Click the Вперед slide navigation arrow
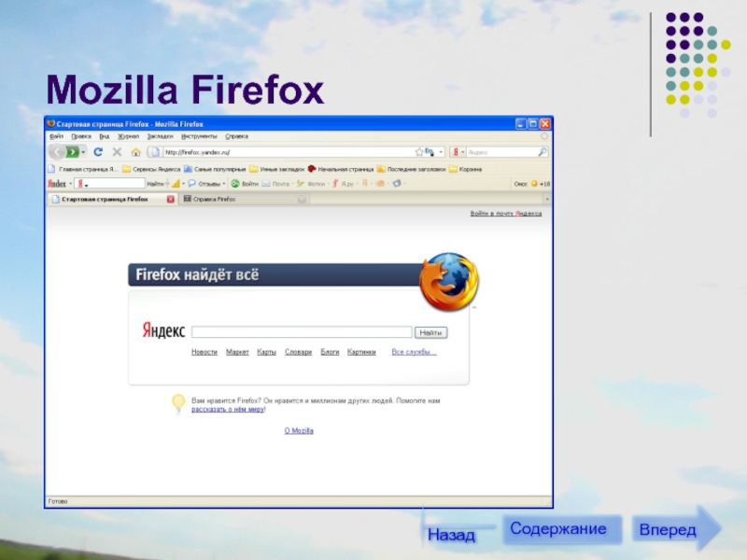 pos(676,528)
